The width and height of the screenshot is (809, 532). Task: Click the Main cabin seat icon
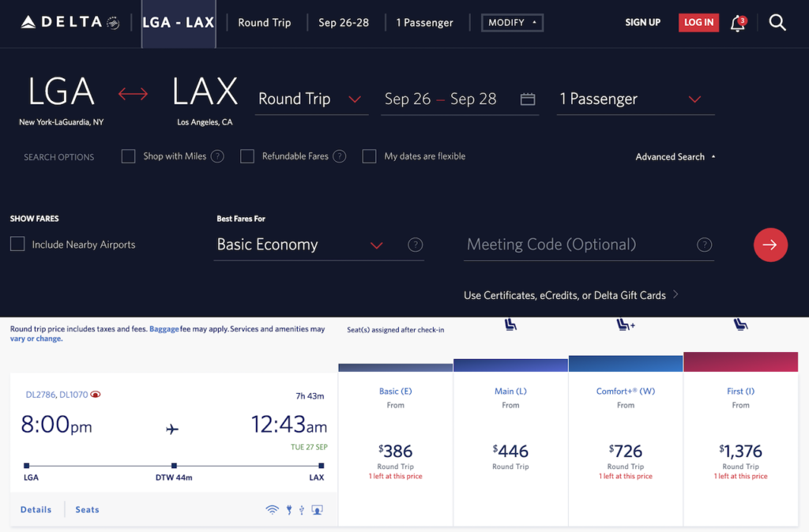click(510, 324)
